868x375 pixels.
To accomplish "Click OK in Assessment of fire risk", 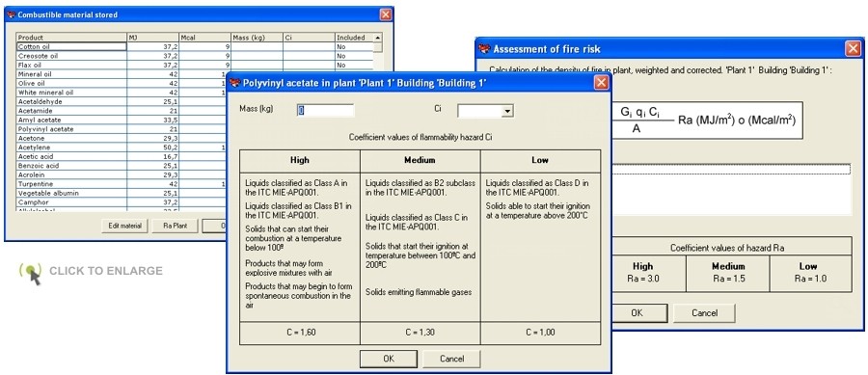I will pos(637,313).
